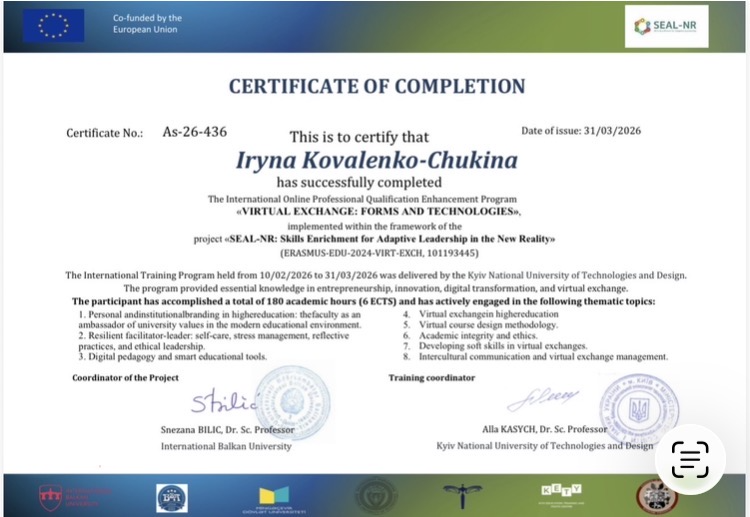Click the blue round BTA footer logo

point(172,498)
